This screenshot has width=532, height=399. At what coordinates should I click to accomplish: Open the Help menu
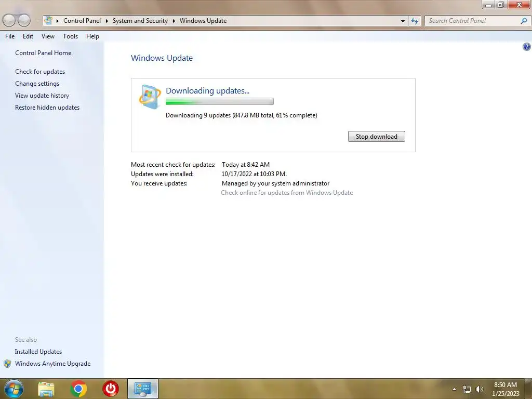pos(92,36)
